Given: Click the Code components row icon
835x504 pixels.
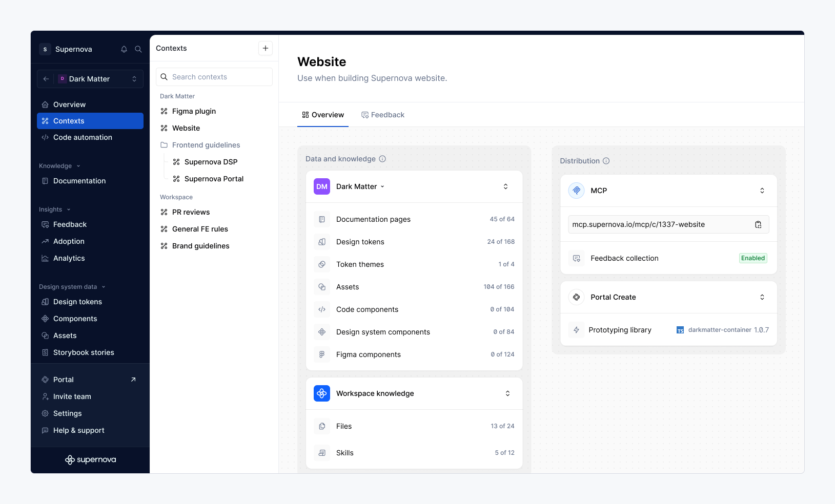Looking at the screenshot, I should click(322, 309).
